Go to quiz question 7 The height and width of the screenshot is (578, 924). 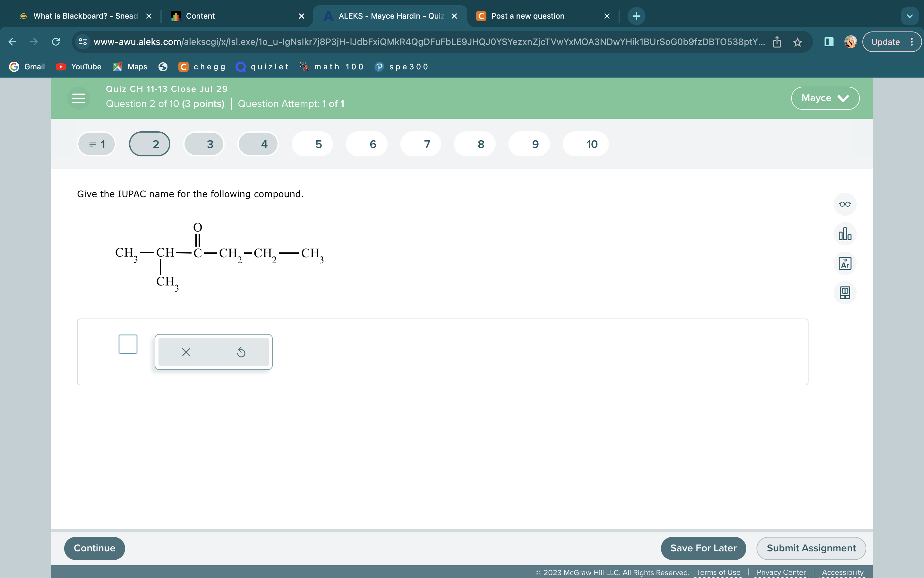pos(421,144)
